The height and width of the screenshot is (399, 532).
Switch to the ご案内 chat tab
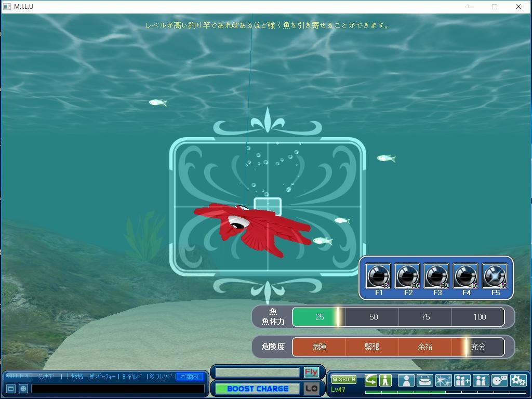(x=190, y=377)
